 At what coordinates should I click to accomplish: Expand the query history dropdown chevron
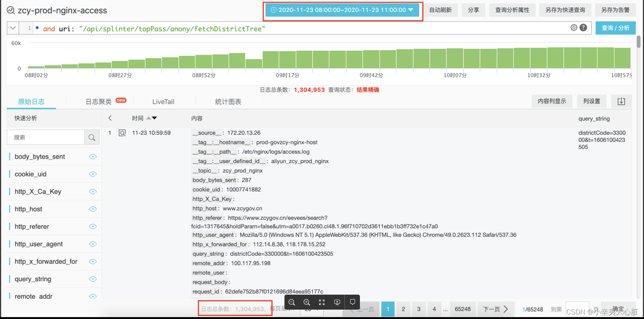[x=13, y=28]
